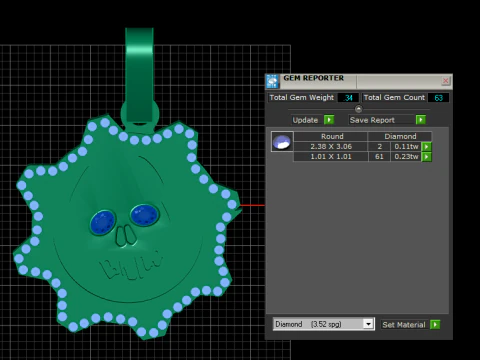Click the green Save Report arrow
The width and height of the screenshot is (480, 360).
[421, 120]
